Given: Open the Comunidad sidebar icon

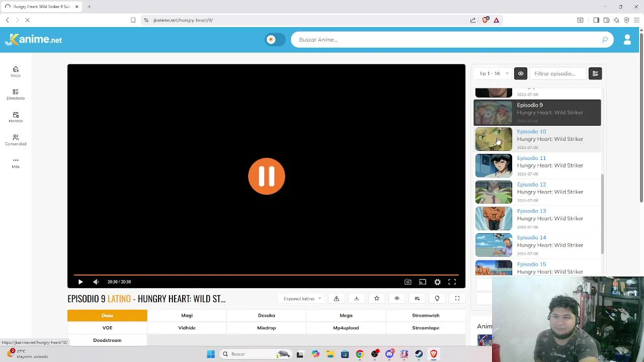Looking at the screenshot, I should coord(16,140).
